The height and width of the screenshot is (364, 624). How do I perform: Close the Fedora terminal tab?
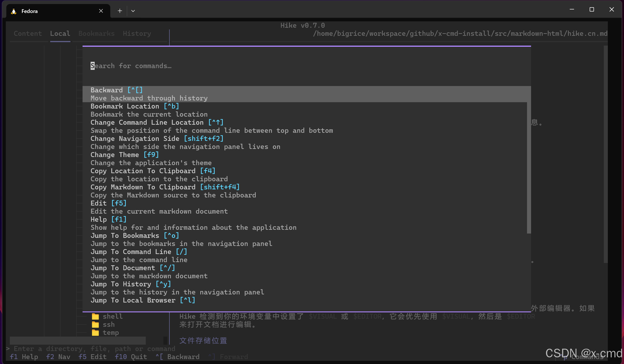pyautogui.click(x=101, y=11)
